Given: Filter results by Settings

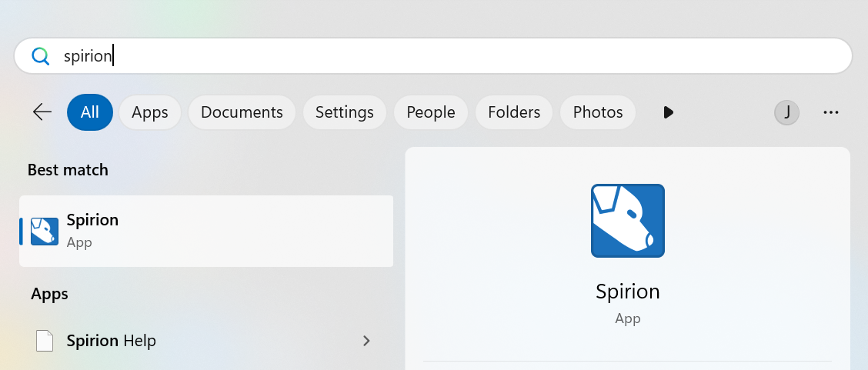Looking at the screenshot, I should coord(344,112).
